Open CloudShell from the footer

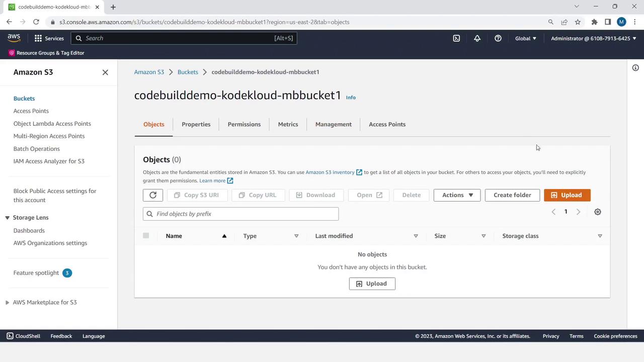[23, 336]
